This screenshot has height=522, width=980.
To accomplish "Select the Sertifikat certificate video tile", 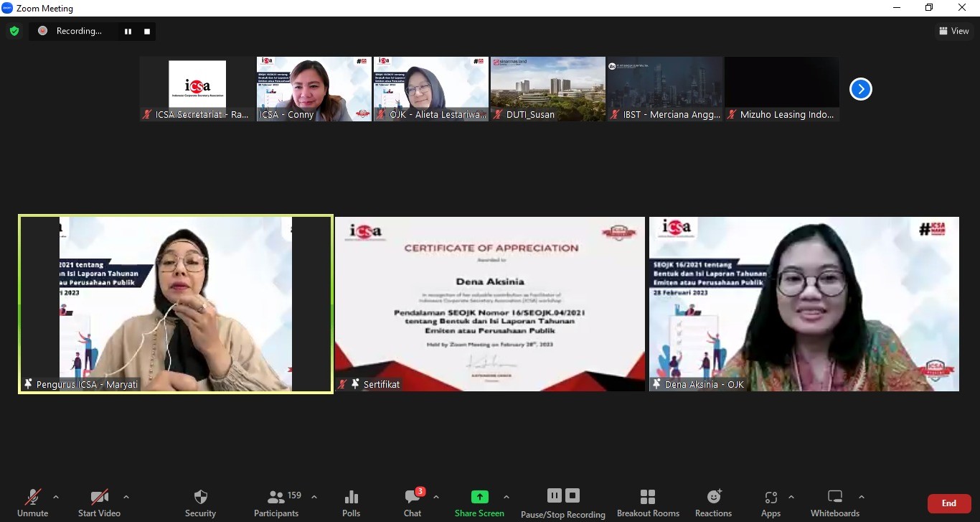I will (490, 304).
